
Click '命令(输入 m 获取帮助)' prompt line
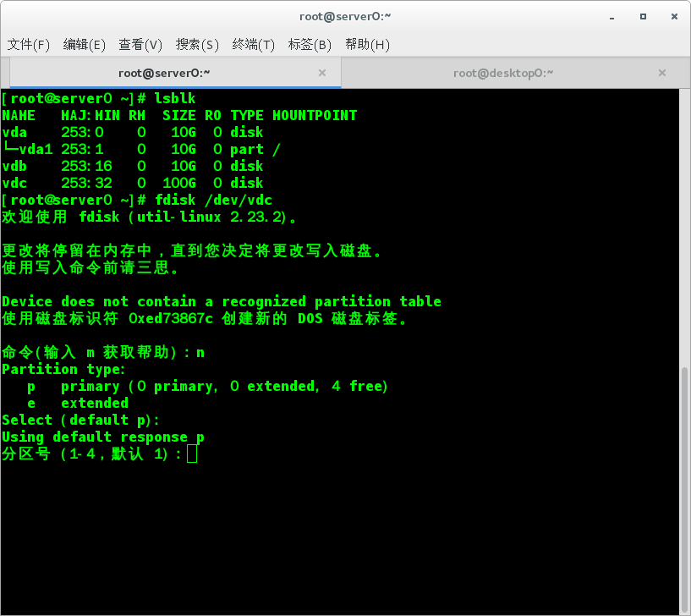coord(103,352)
